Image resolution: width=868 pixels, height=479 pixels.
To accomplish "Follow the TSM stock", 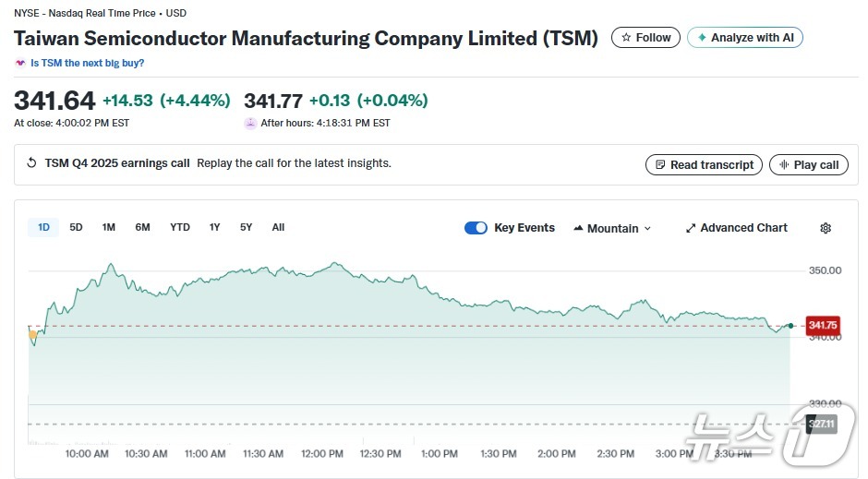I will (x=646, y=38).
